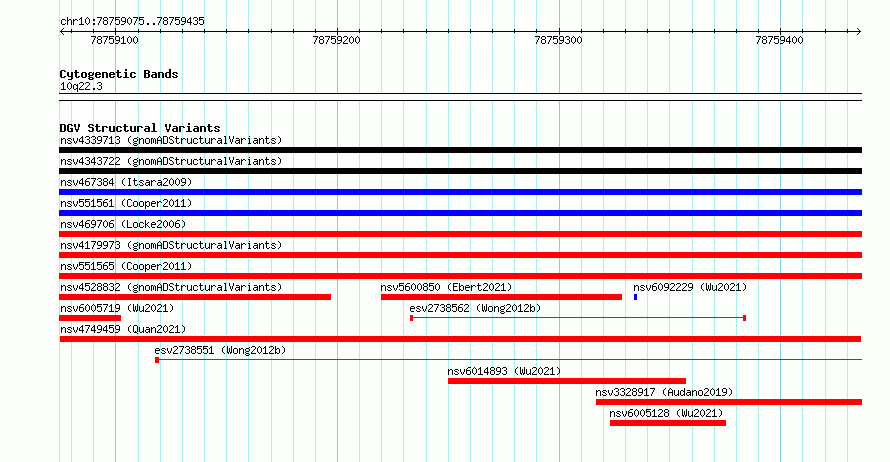The width and height of the screenshot is (890, 462).
Task: Select the red bar under nsv551565
Action: 460,276
